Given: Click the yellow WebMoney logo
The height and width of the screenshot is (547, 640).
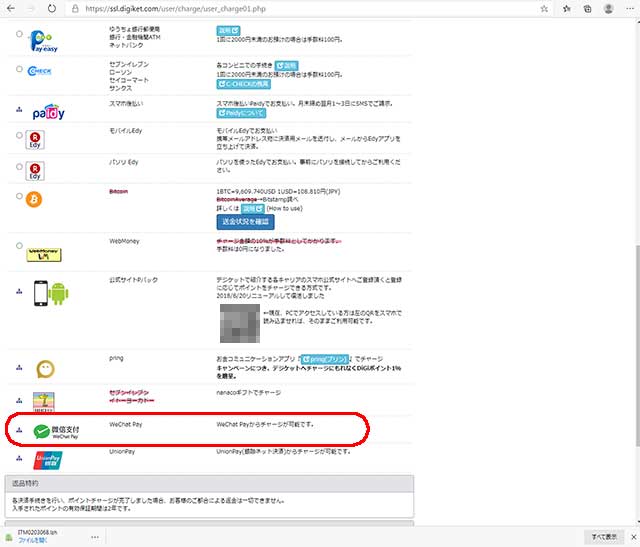Looking at the screenshot, I should click(43, 256).
